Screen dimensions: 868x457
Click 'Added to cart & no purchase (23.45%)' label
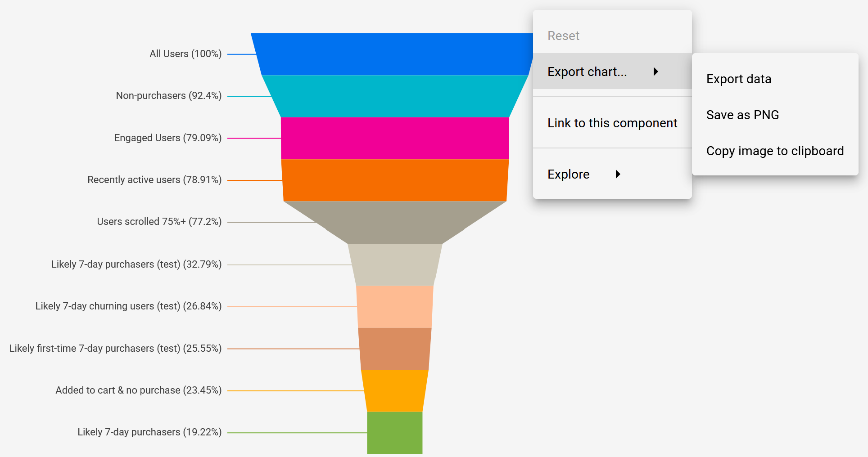[x=139, y=390]
